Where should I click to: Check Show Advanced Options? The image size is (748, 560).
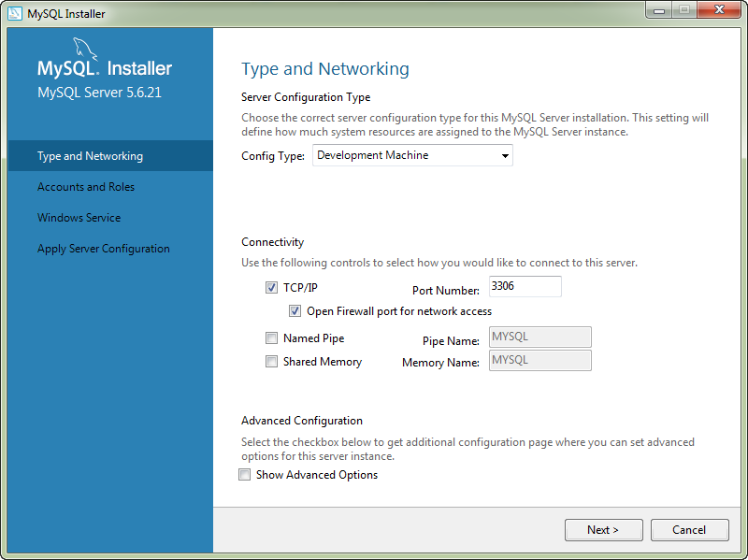(x=244, y=475)
